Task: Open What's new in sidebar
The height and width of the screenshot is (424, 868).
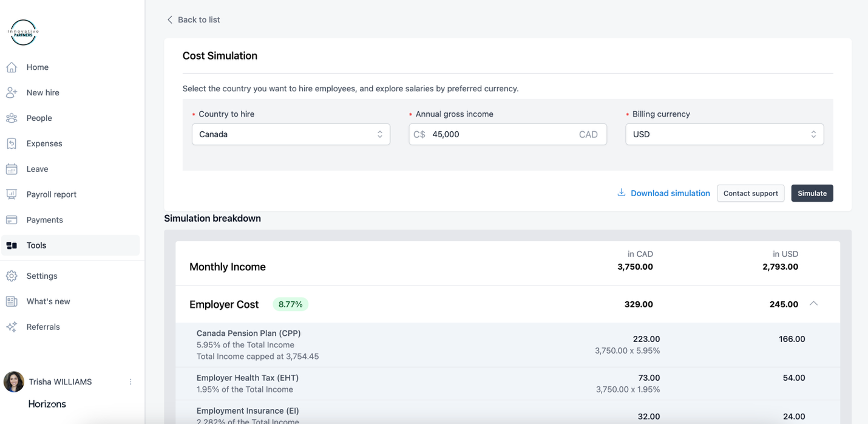Action: coord(48,301)
